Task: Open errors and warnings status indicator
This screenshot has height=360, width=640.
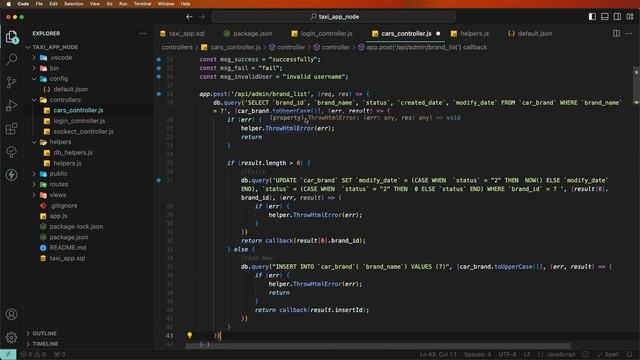Action: (x=33, y=354)
